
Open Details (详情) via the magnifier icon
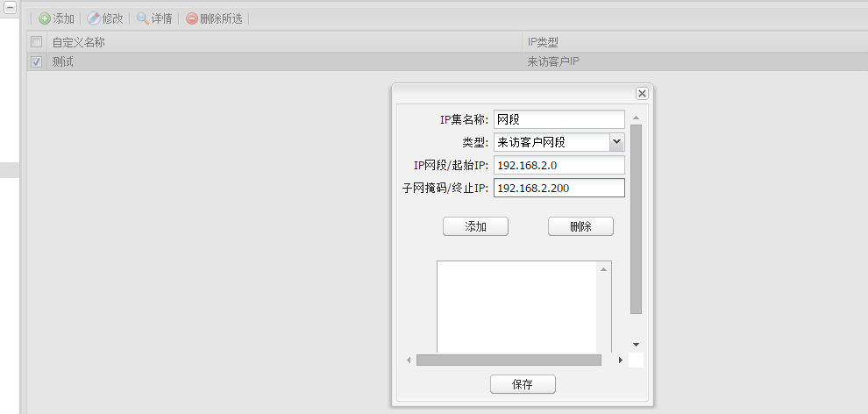pyautogui.click(x=143, y=18)
